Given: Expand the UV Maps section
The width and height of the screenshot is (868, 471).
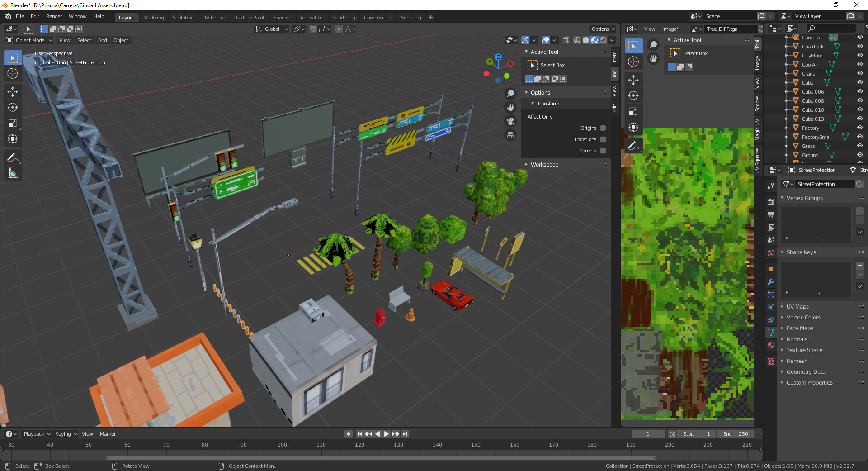Looking at the screenshot, I should 797,307.
